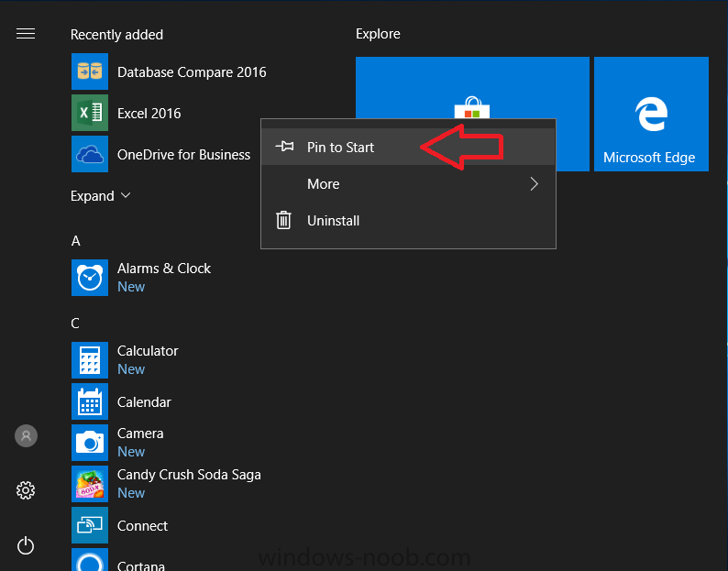Click the letter C section header
Image resolution: width=728 pixels, height=571 pixels.
[75, 324]
